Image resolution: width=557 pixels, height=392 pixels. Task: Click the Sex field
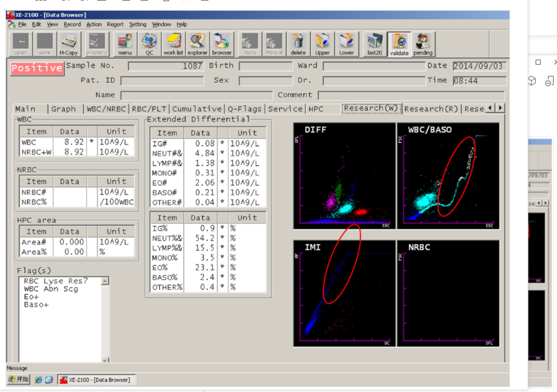pyautogui.click(x=266, y=81)
